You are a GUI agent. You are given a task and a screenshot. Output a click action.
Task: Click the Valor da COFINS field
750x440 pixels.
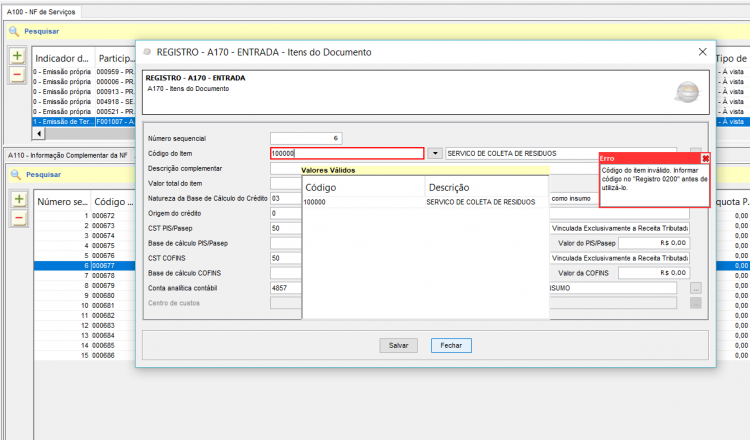(x=654, y=273)
